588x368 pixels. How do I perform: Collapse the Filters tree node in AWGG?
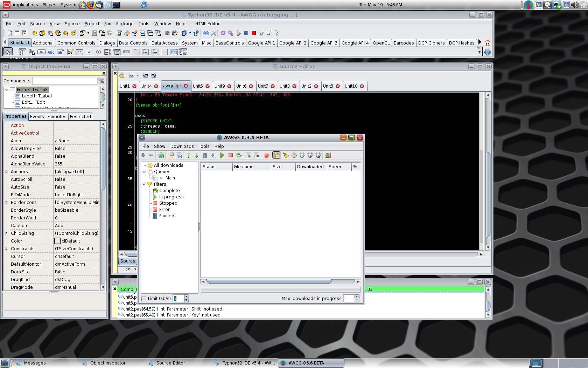(144, 184)
